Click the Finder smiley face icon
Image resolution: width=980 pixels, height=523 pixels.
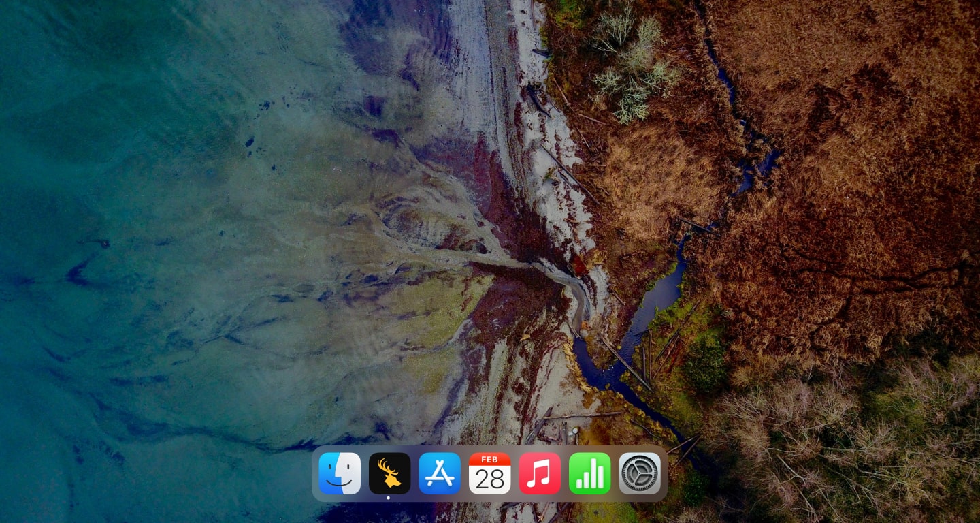[x=339, y=473]
